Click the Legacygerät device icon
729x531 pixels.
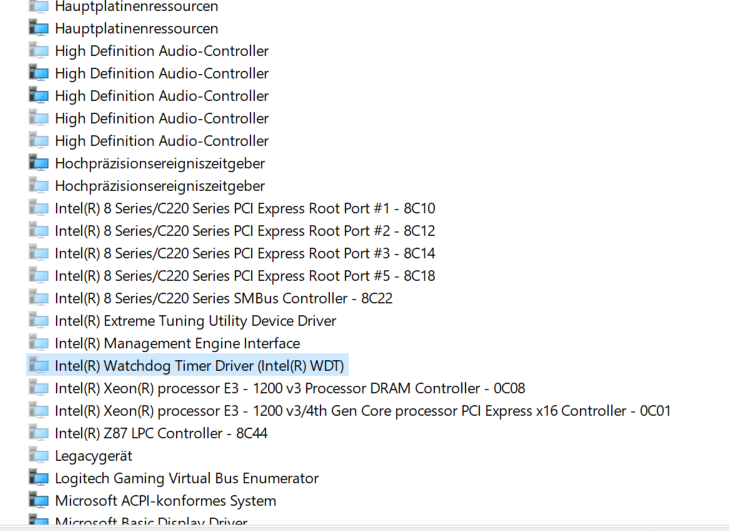pyautogui.click(x=39, y=455)
